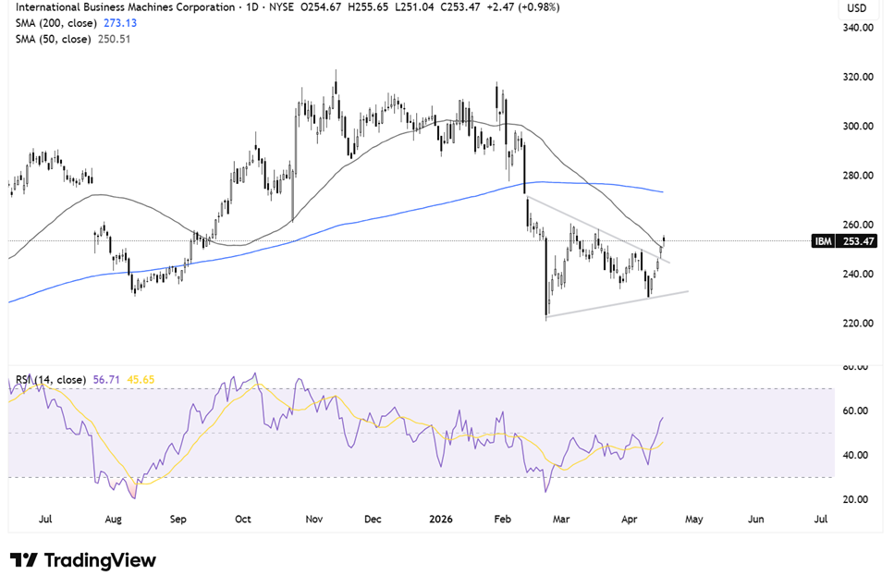Click the NYSE exchange label in header

[x=281, y=7]
